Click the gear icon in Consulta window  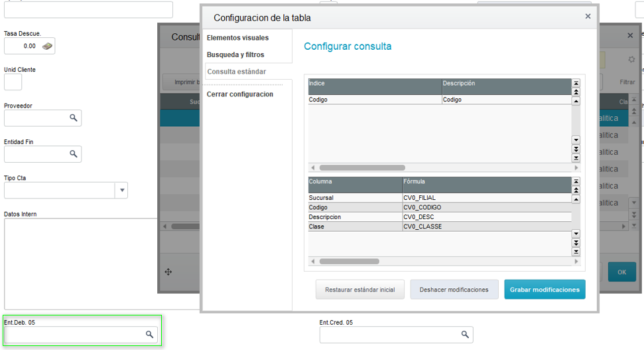[631, 60]
